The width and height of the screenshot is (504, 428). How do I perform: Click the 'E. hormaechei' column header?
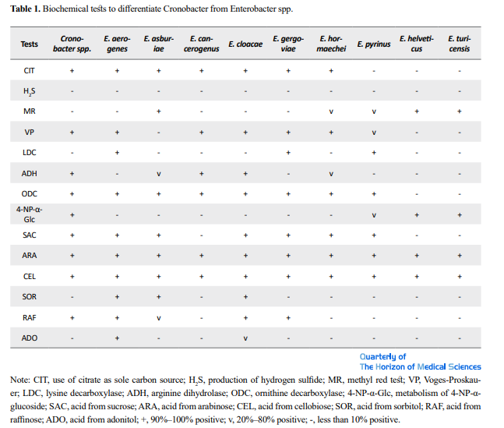pos(331,44)
